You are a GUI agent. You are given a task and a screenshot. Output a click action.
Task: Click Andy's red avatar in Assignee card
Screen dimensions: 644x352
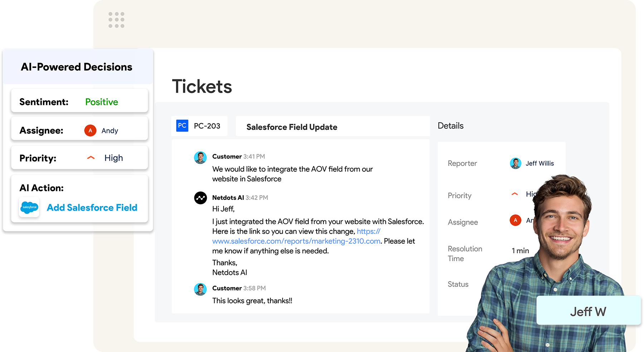(x=90, y=131)
